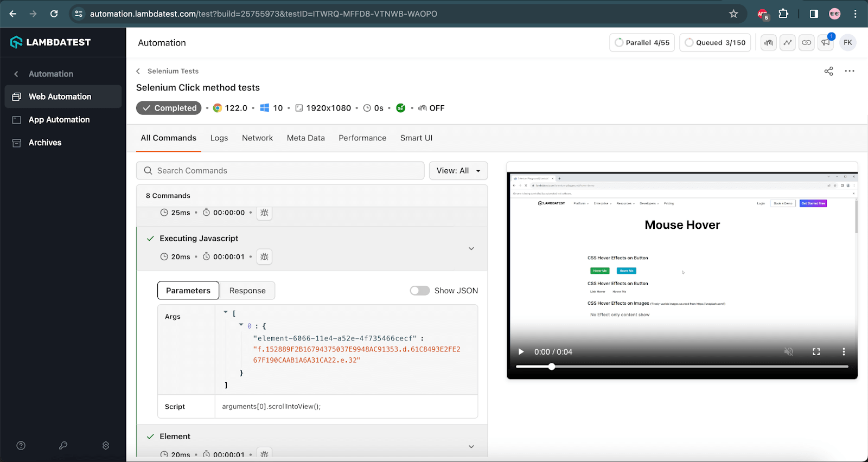The image size is (868, 462).
Task: Bookmark this page with the star icon
Action: [x=733, y=14]
